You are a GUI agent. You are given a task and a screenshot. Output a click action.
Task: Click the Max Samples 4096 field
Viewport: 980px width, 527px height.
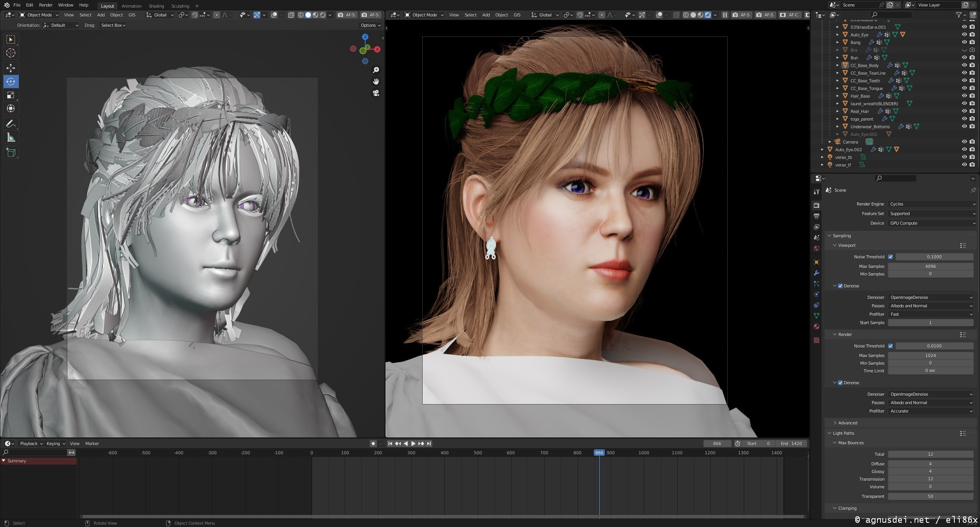(930, 266)
